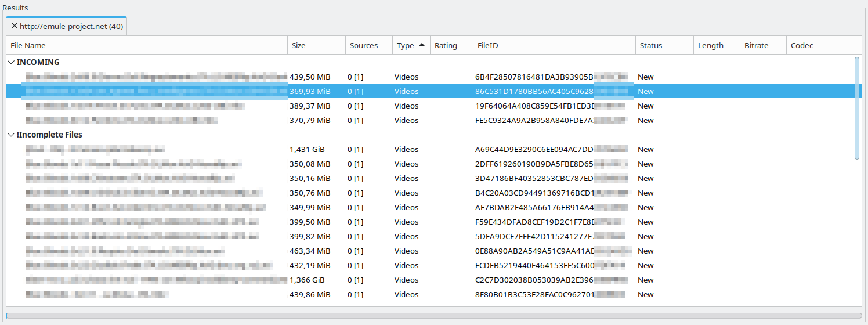Click Videos type in 399,82 MiB row
Image resolution: width=868 pixels, height=325 pixels.
tap(406, 236)
